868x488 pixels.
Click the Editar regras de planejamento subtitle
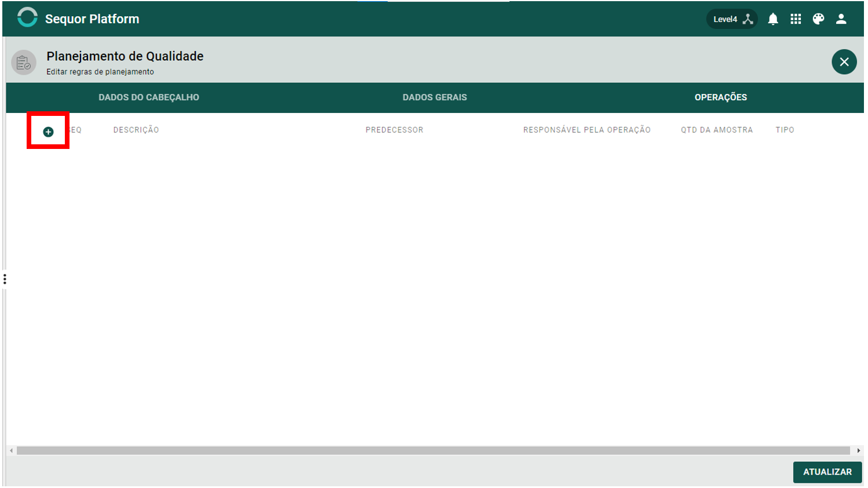click(x=100, y=72)
